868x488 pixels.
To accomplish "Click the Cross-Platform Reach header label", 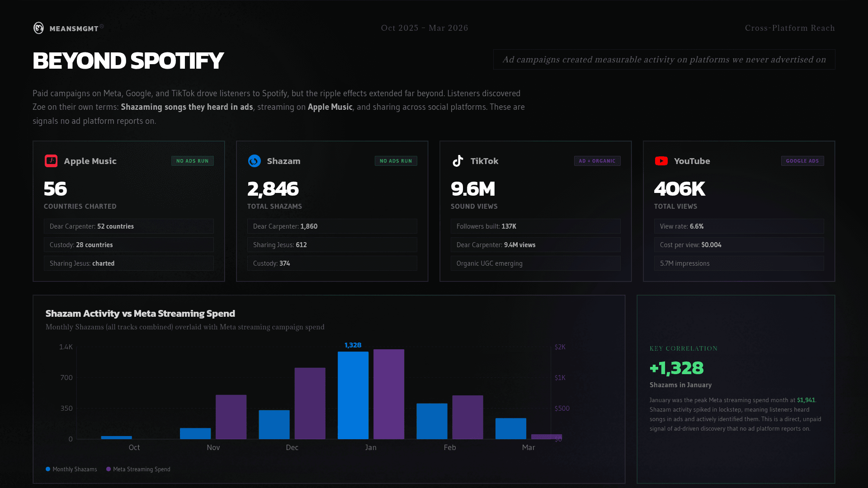I will pos(790,28).
